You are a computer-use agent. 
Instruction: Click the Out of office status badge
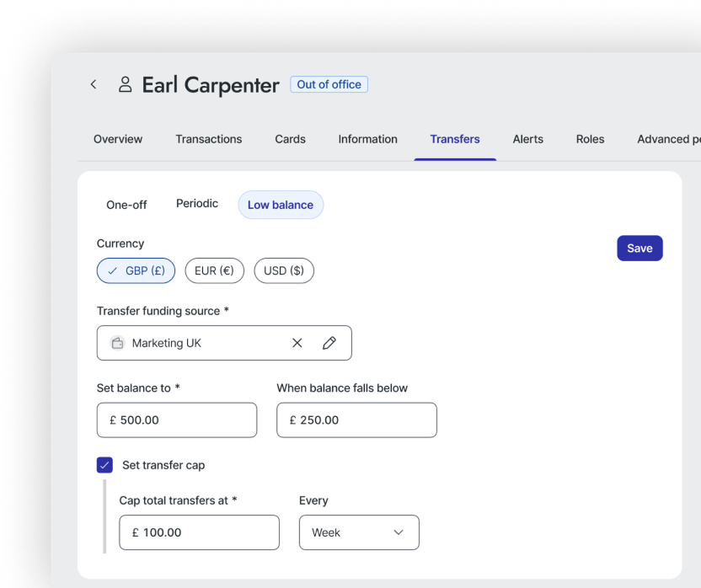click(329, 84)
